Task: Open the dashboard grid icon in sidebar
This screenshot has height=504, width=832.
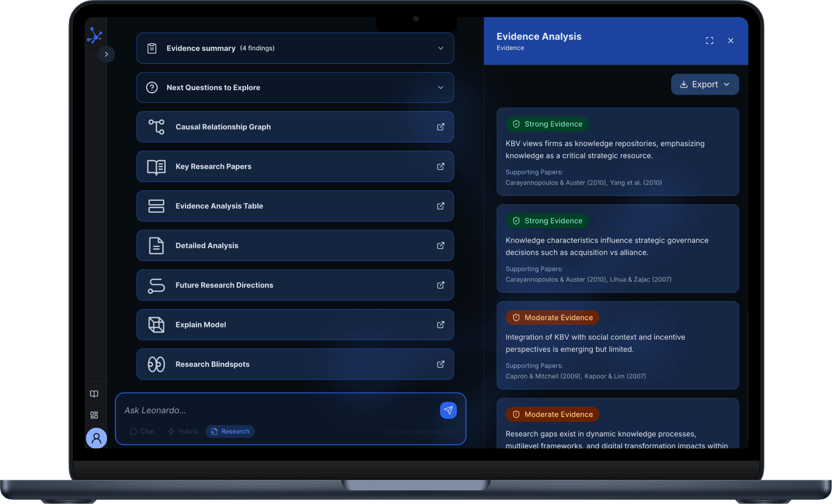Action: point(94,415)
